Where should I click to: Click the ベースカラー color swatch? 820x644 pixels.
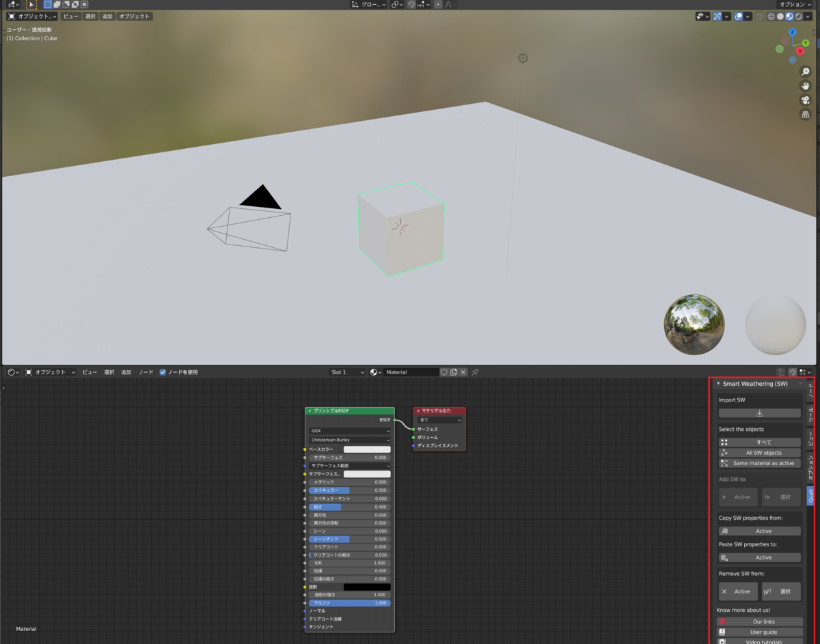click(367, 449)
